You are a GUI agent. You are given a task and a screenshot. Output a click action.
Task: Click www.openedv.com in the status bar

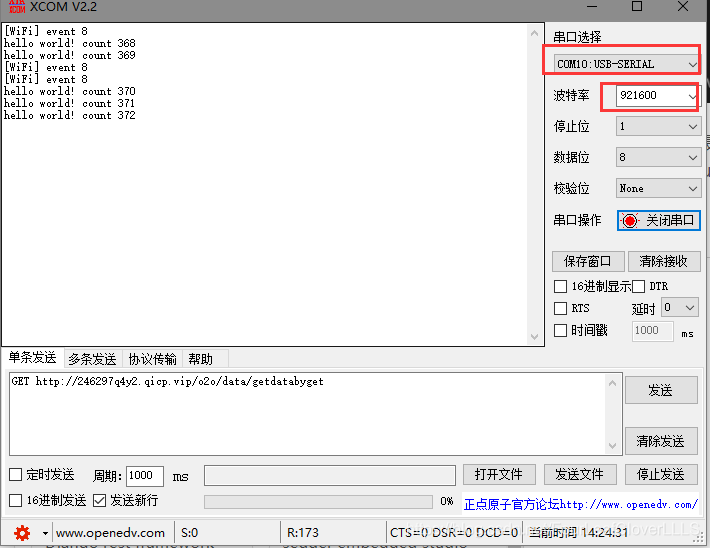click(110, 533)
